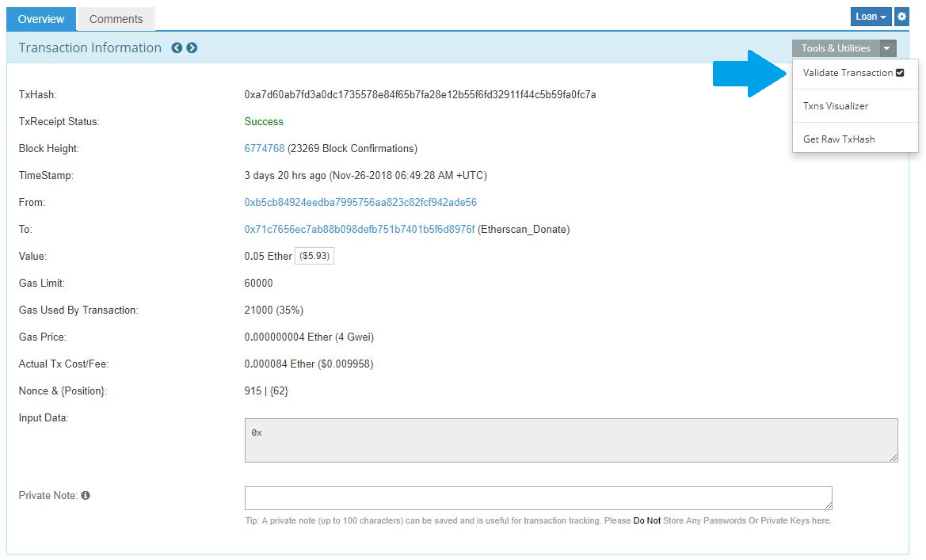This screenshot has width=926, height=560.
Task: Select the Overview tab
Action: click(40, 18)
